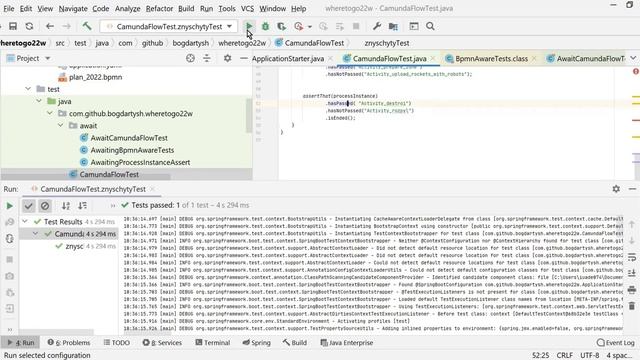
Task: Run with coverage shield icon
Action: (x=281, y=27)
